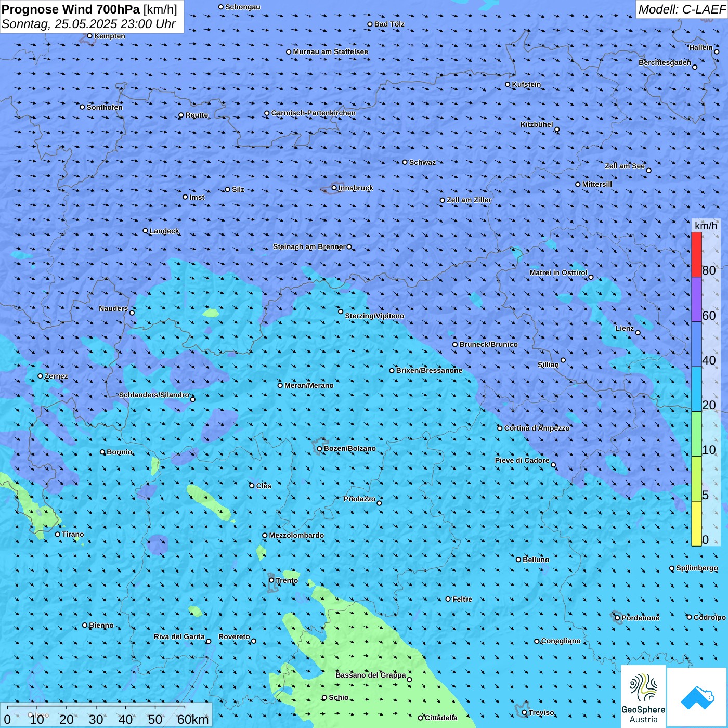Click the 'Sterzing/Vipiteno' label
The width and height of the screenshot is (728, 728).
374,316
